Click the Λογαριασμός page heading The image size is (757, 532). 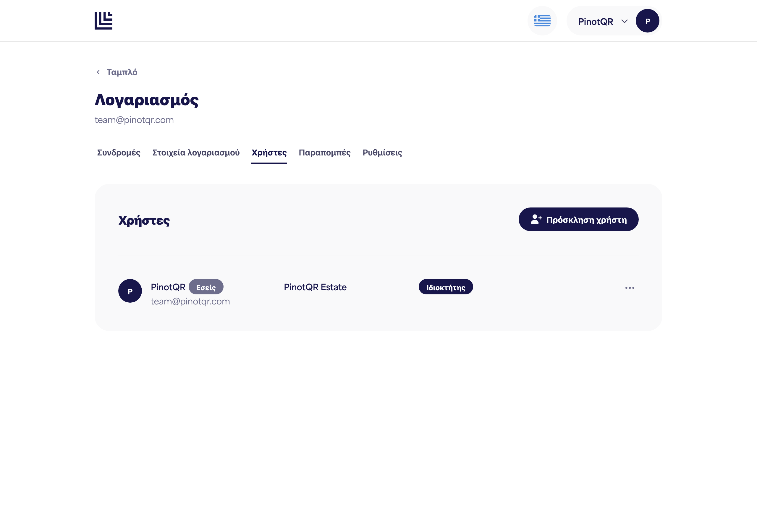(146, 100)
